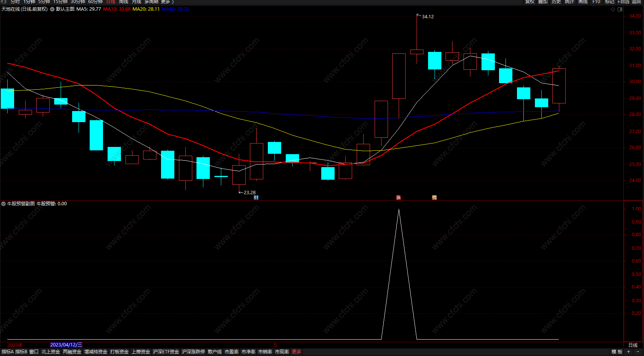Click the 叠加 overlay button
Screen dimensions: 644x356
coord(543,2)
